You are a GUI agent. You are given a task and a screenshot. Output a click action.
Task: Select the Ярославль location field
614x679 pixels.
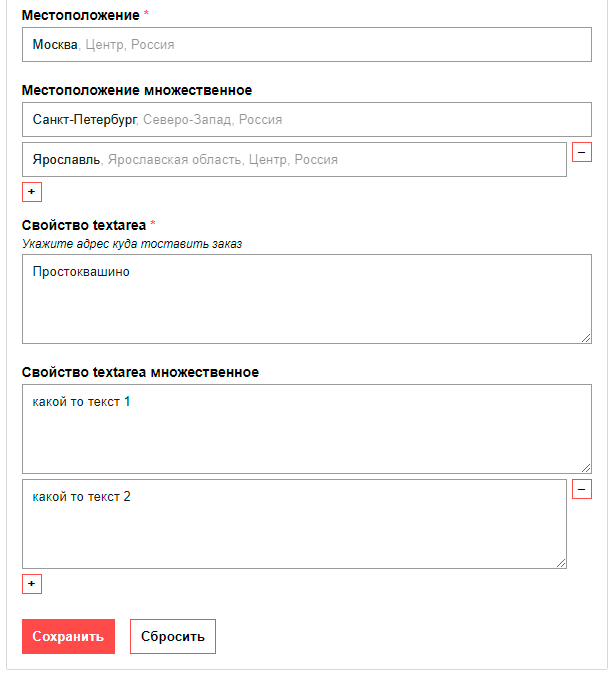[x=294, y=160]
